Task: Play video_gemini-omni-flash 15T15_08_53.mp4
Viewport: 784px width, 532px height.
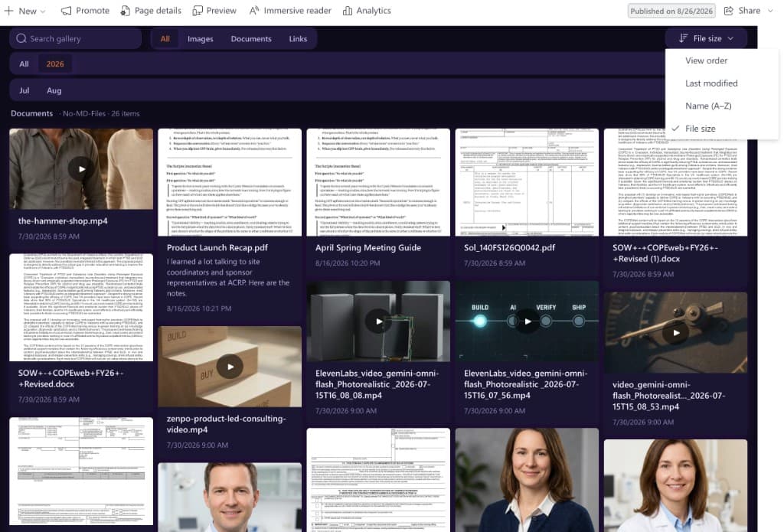Action: point(676,333)
